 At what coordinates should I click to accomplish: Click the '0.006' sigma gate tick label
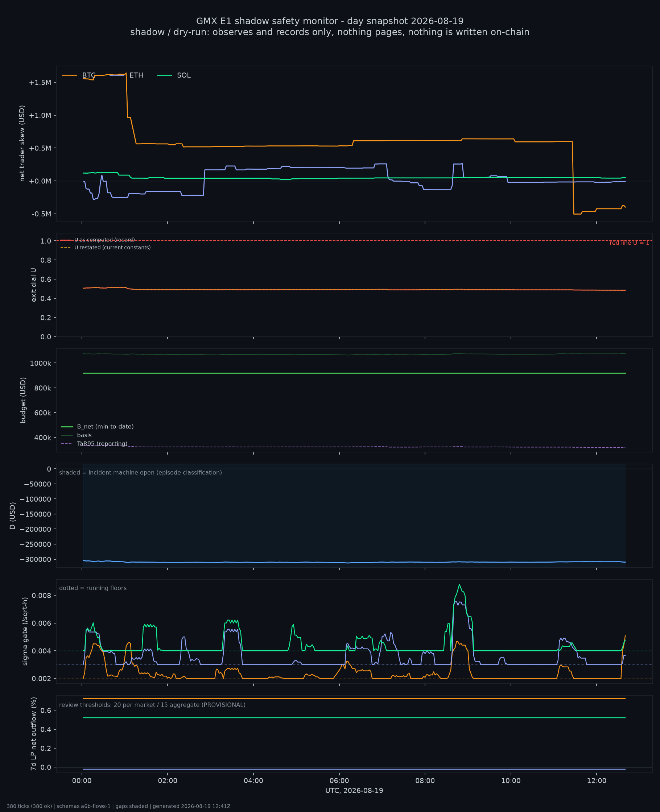(x=41, y=623)
